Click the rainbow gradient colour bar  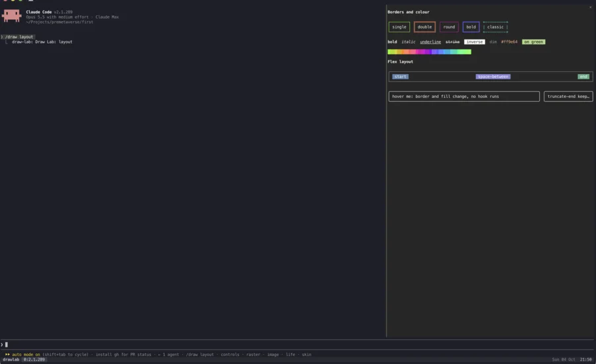pyautogui.click(x=429, y=52)
